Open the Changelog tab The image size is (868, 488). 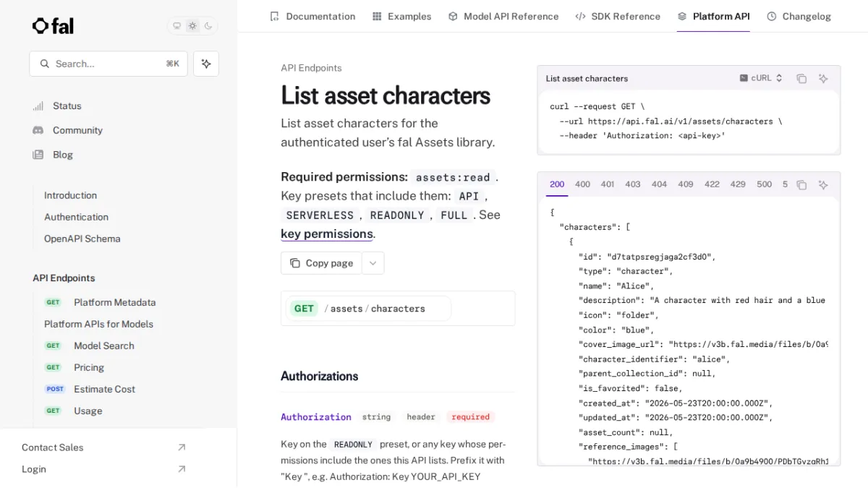point(799,16)
